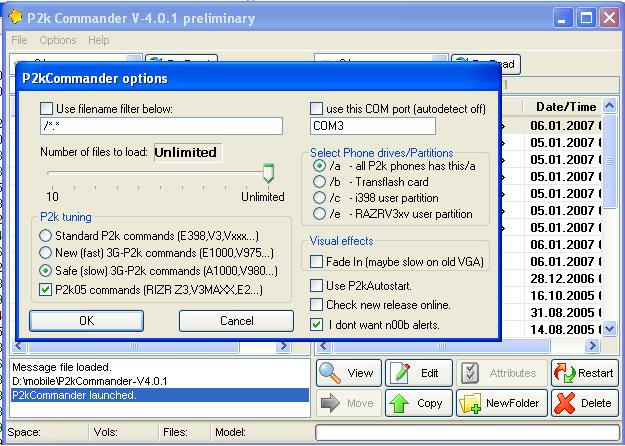
Task: Click right panel horizontal scroll right arrow
Action: pyautogui.click(x=592, y=346)
